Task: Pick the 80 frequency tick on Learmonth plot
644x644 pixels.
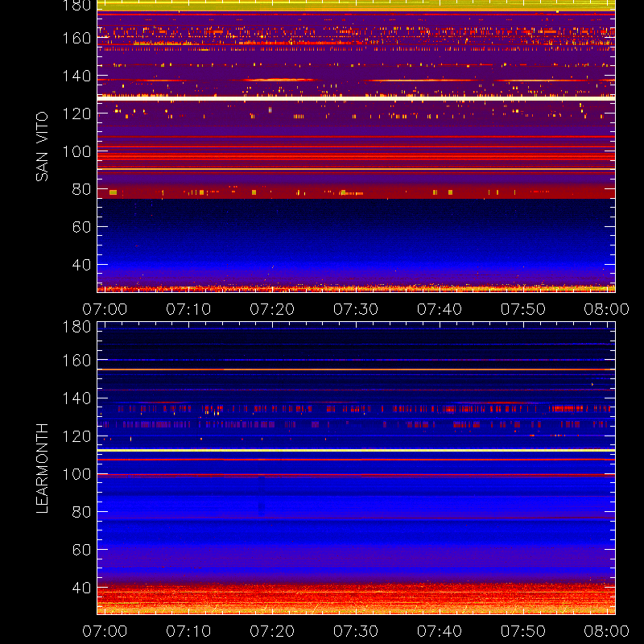Action: pos(81,512)
